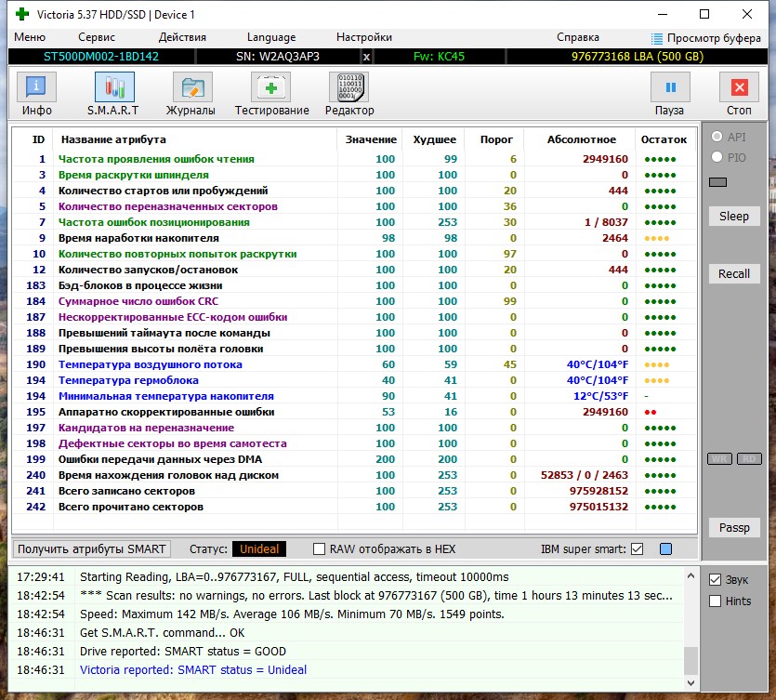Click the Victoria green cross app icon
This screenshot has height=700, width=776.
point(22,14)
